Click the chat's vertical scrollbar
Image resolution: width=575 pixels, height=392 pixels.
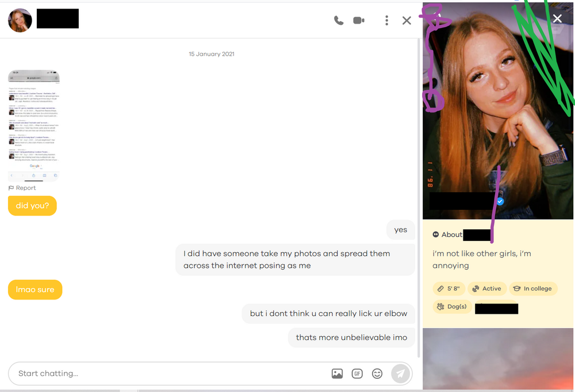click(419, 172)
